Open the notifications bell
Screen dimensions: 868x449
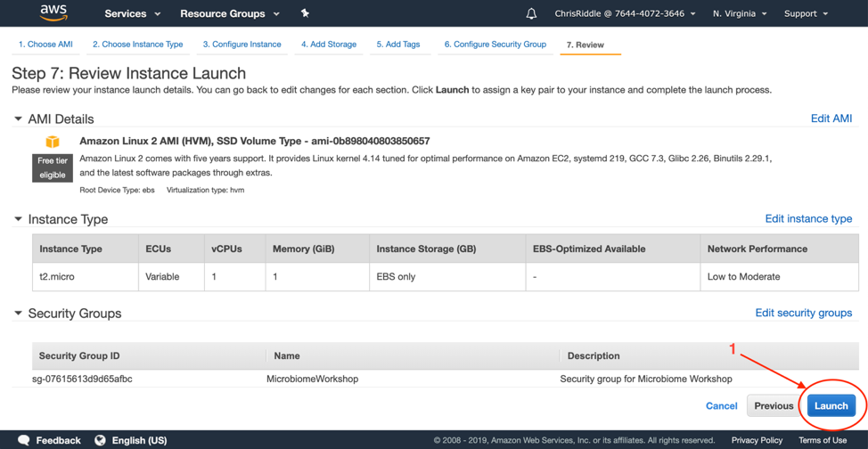point(531,13)
